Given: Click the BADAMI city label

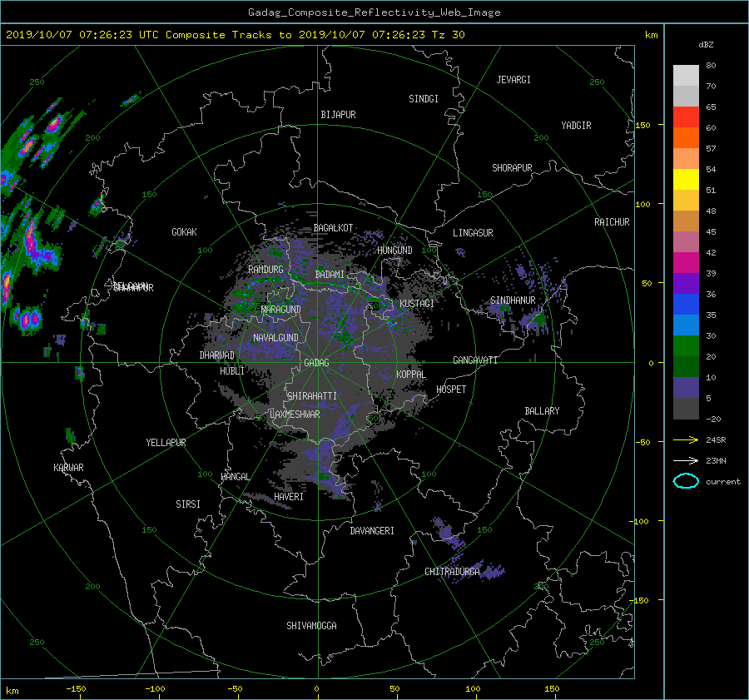Looking at the screenshot, I should coord(330,275).
